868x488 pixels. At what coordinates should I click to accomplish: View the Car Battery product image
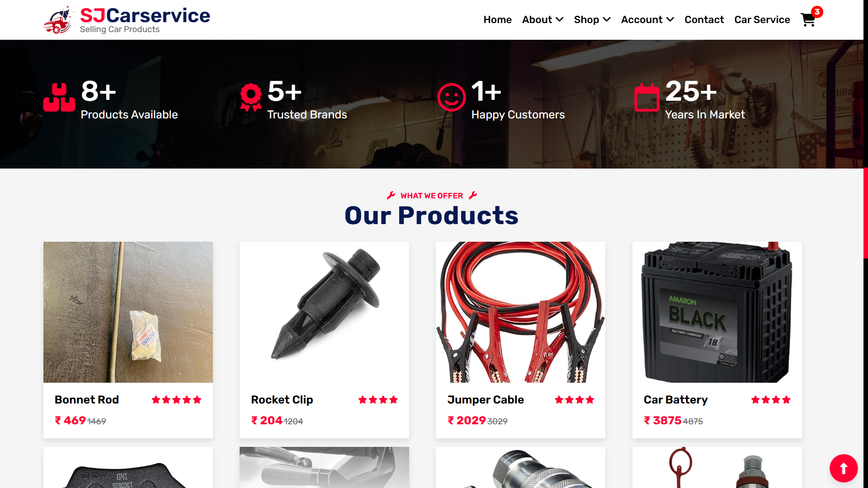[x=717, y=312]
